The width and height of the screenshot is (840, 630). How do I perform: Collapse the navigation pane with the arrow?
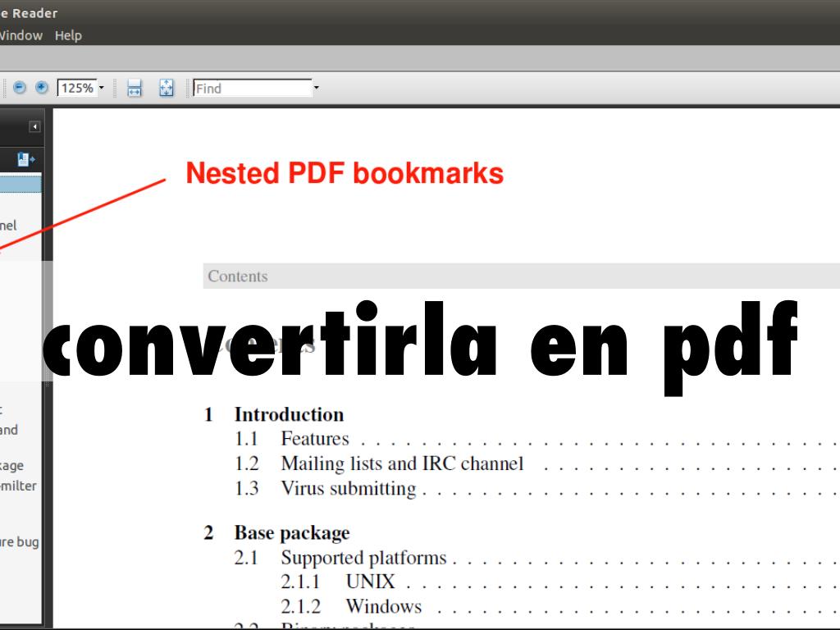[34, 126]
